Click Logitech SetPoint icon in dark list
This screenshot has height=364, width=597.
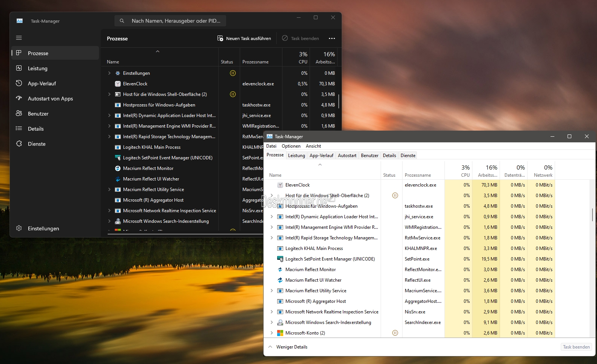[x=118, y=158]
